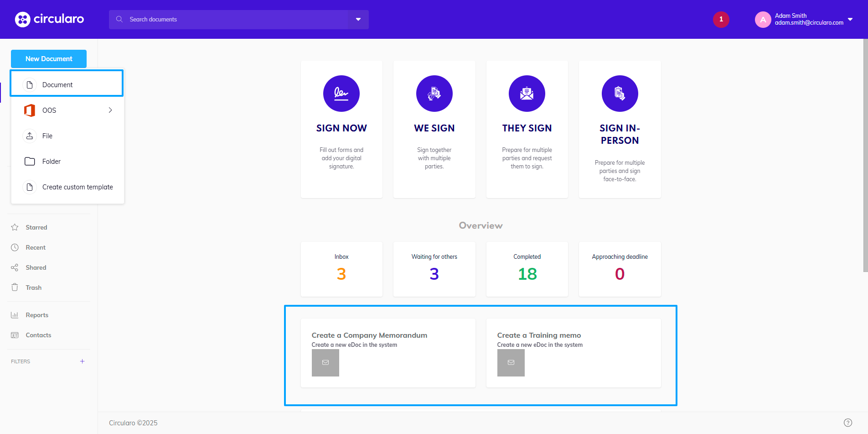Image resolution: width=868 pixels, height=434 pixels.
Task: Expand the OOS submenu chevron
Action: [x=109, y=110]
